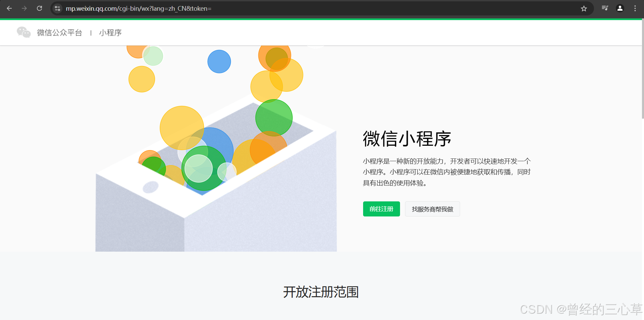
Task: Click the green 前往注册 button
Action: coord(381,209)
